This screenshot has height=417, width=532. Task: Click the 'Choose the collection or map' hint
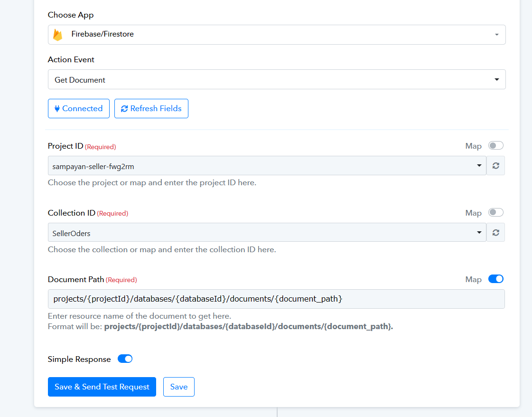162,250
